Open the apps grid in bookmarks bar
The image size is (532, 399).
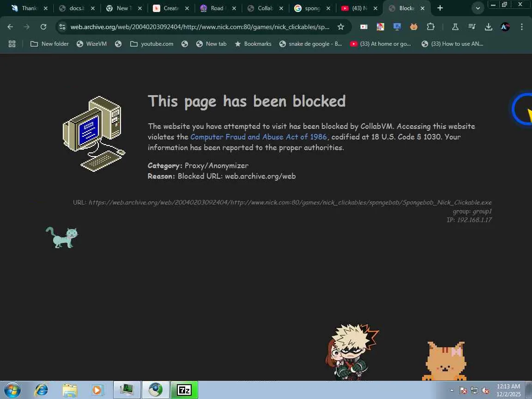point(12,44)
